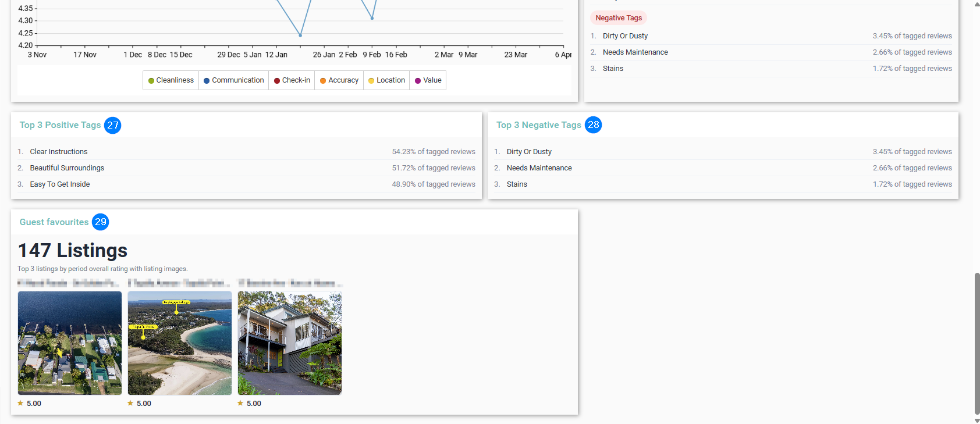
Task: Open the aerial waterfront listing thumbnail
Action: [x=70, y=343]
